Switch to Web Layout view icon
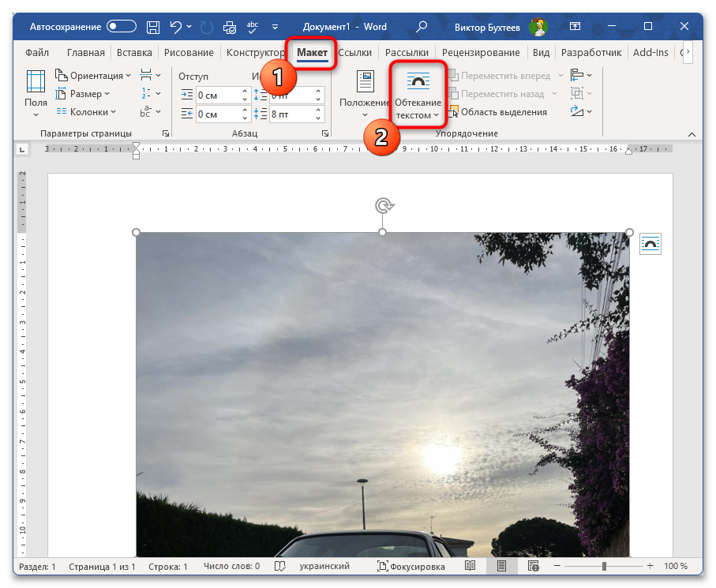The height and width of the screenshot is (588, 716). 533,567
